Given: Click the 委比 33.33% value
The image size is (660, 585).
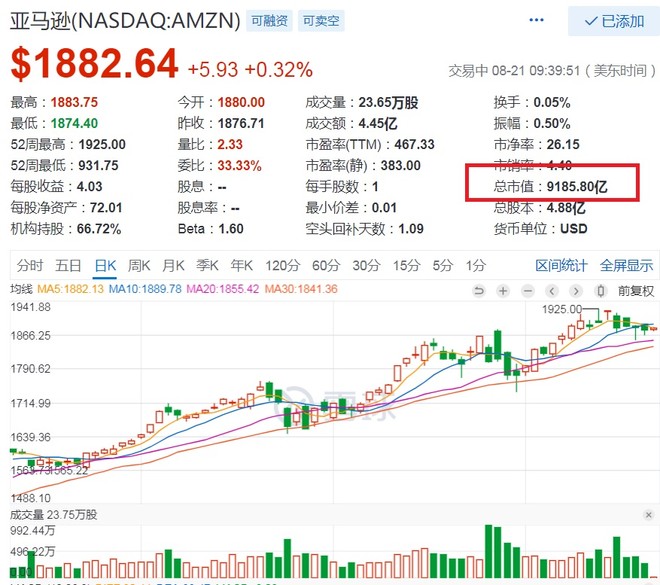Looking at the screenshot, I should 239,165.
